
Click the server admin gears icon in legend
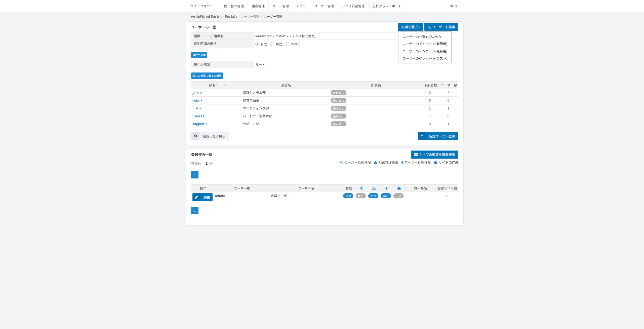click(x=341, y=163)
